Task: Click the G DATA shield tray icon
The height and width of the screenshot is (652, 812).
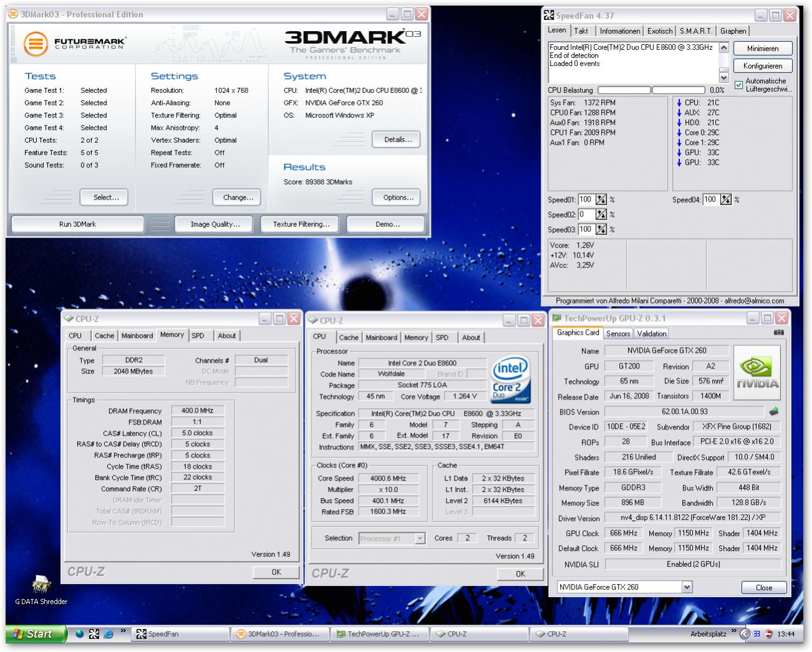Action: (769, 634)
